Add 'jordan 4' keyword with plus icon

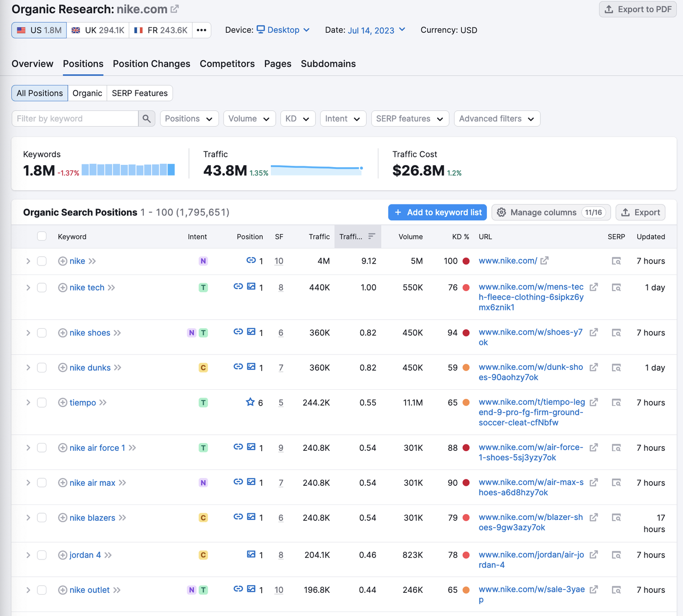(63, 555)
